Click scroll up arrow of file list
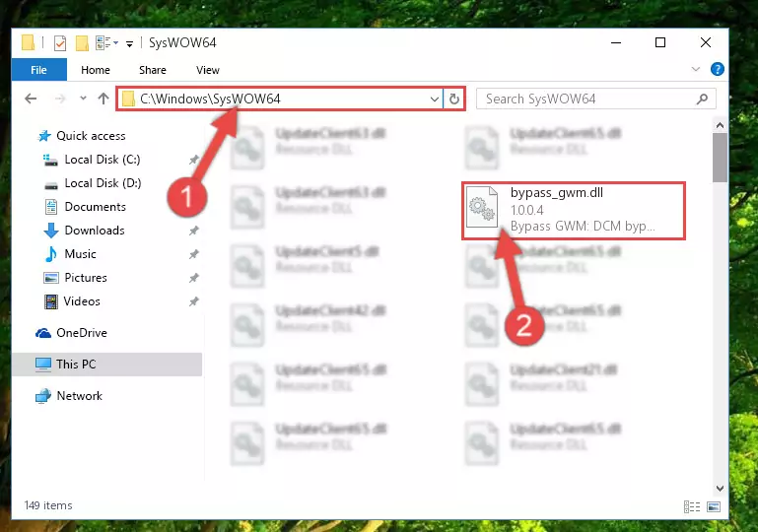The height and width of the screenshot is (532, 758). pyautogui.click(x=720, y=126)
